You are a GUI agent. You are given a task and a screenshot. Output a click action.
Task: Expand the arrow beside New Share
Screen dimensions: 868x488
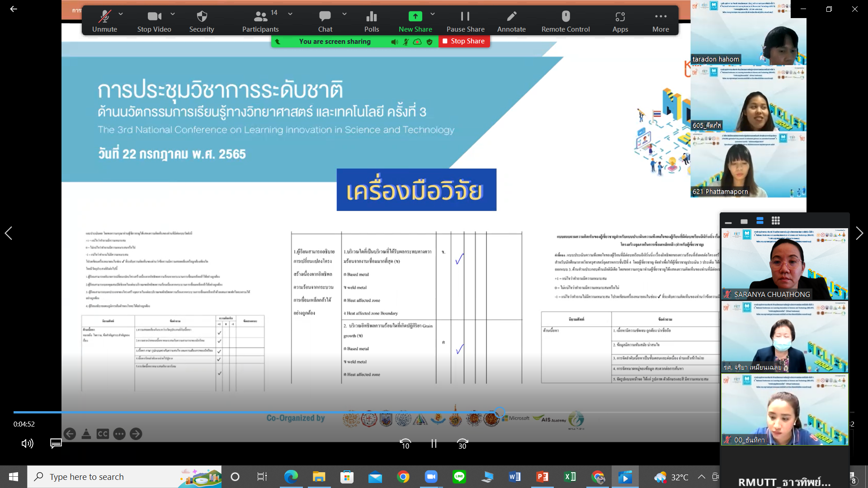pyautogui.click(x=433, y=14)
